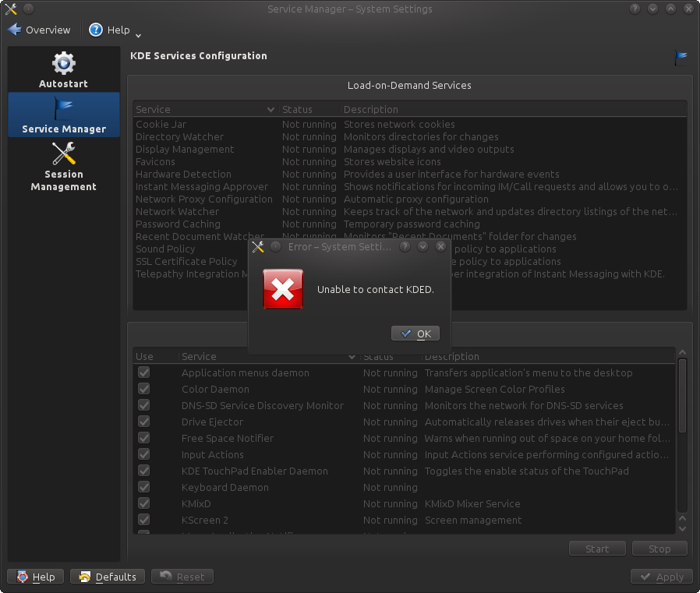Click the red error X icon in dialog
The width and height of the screenshot is (700, 593).
tap(283, 289)
